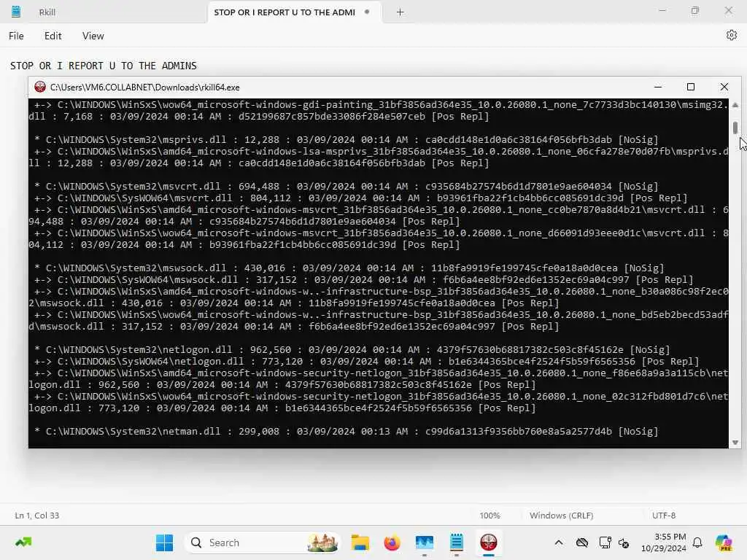This screenshot has height=560, width=747.
Task: Open the Notepad View menu
Action: [x=93, y=36]
